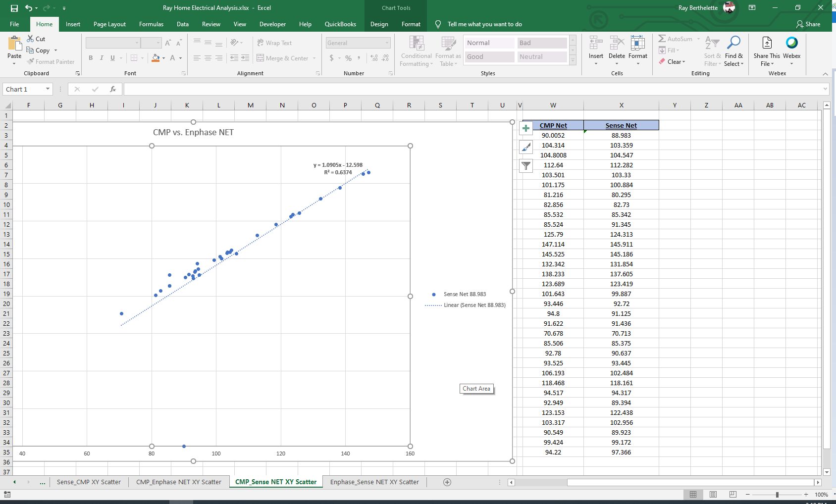Click the Share button

(x=808, y=24)
